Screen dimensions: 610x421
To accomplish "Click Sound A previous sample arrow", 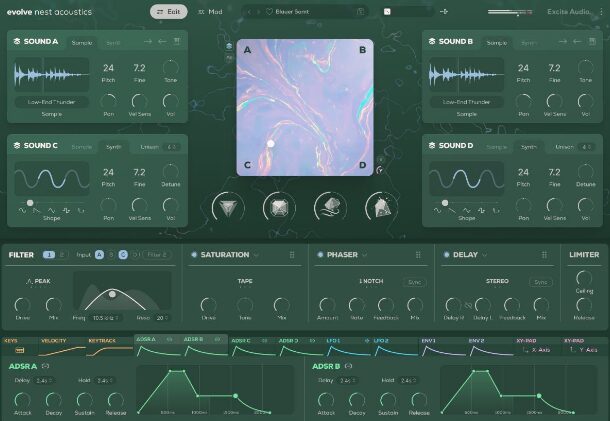I will pyautogui.click(x=162, y=41).
